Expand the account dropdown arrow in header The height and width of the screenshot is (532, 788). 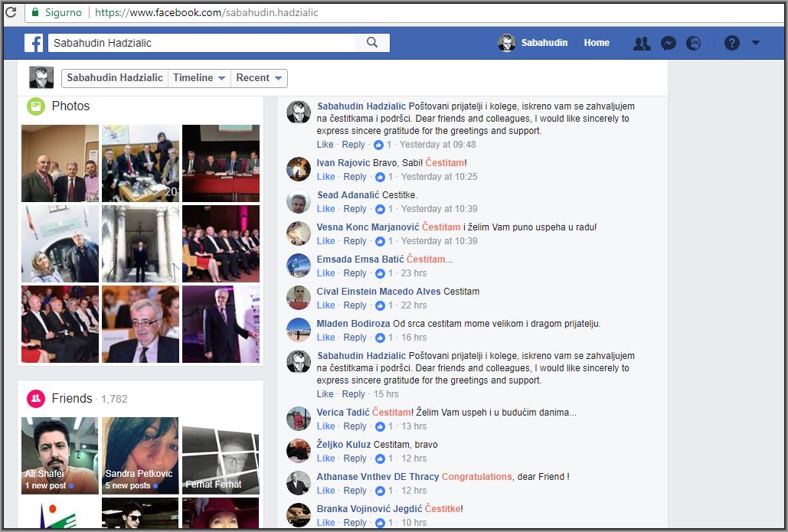(756, 43)
